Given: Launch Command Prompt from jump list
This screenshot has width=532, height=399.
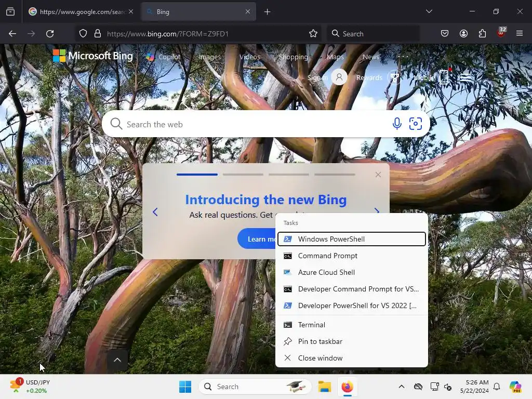Looking at the screenshot, I should 352,256.
